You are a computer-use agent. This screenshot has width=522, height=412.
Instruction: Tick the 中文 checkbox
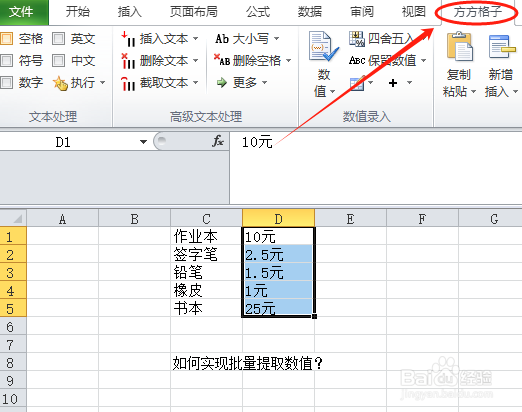tap(58, 61)
